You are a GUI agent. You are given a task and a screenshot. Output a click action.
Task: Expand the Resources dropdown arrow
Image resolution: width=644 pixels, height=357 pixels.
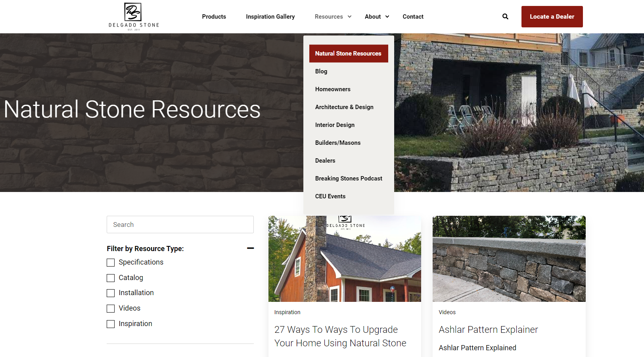click(349, 17)
